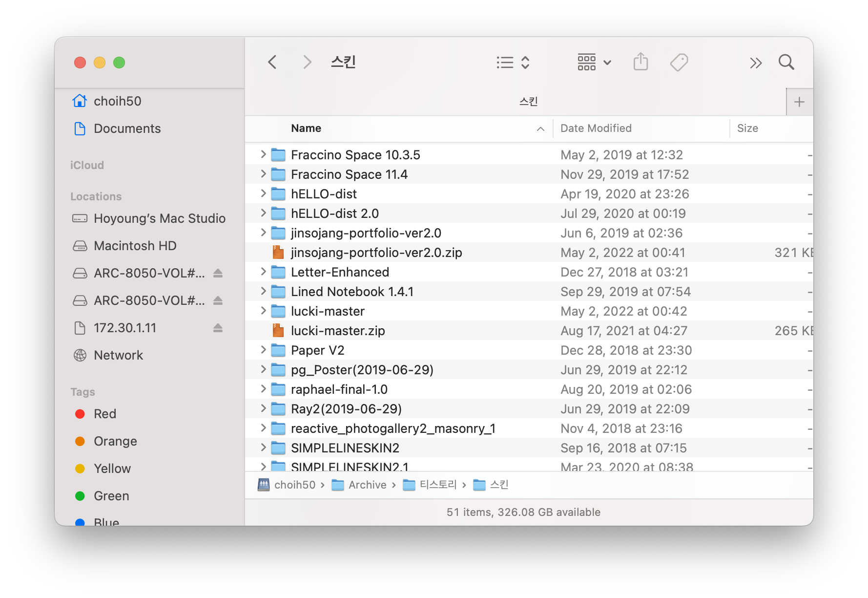868x598 pixels.
Task: Eject the 172.30.1.11 server
Action: coord(218,328)
